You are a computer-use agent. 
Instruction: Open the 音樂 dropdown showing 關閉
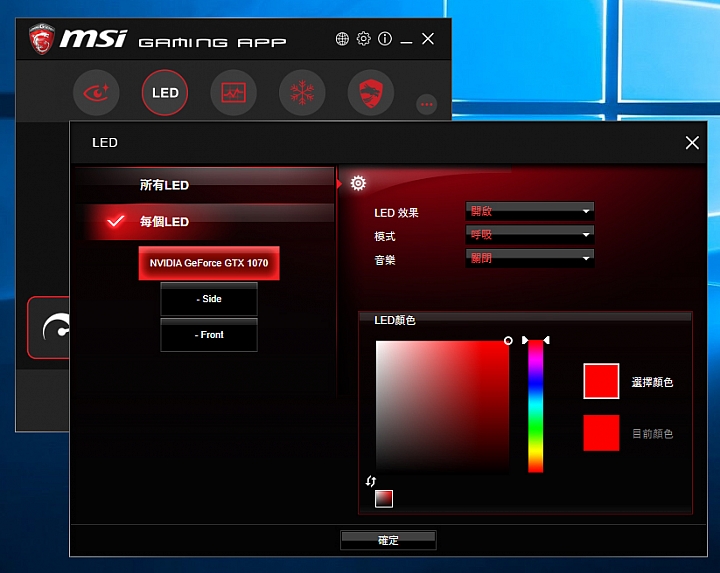click(530, 258)
